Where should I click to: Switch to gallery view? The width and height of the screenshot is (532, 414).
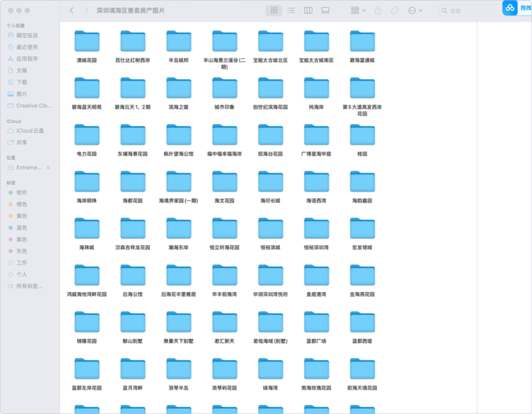click(x=326, y=10)
